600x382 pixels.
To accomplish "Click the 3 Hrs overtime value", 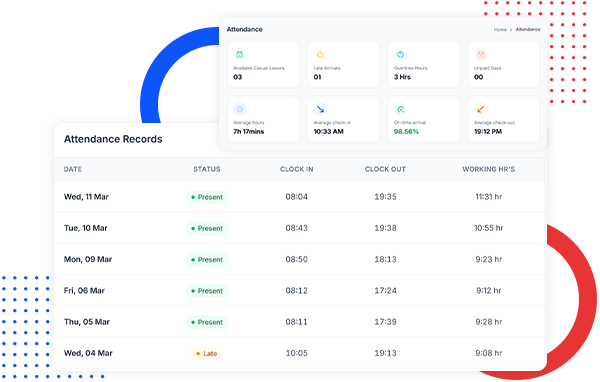I will click(x=402, y=77).
